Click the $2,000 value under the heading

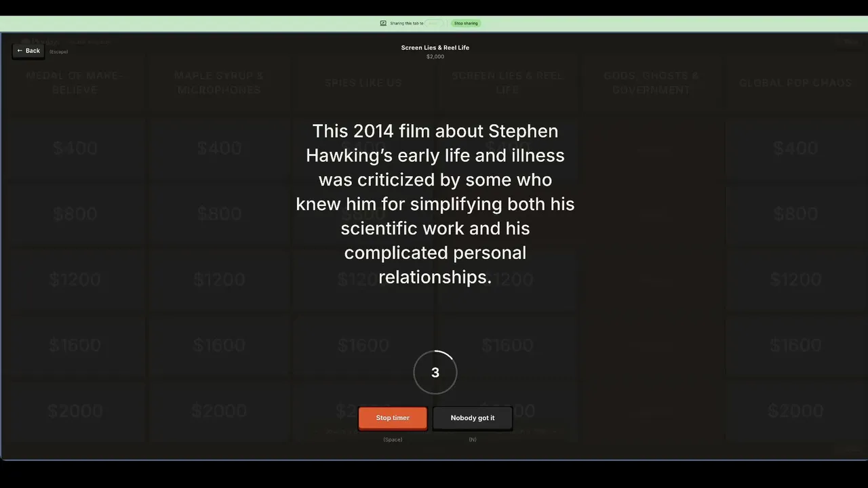coord(435,57)
